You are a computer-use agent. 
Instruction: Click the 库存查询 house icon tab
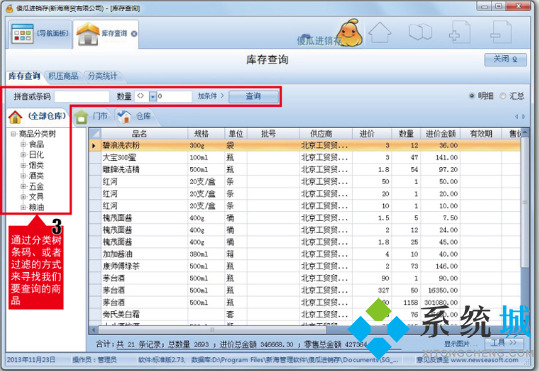click(x=88, y=34)
